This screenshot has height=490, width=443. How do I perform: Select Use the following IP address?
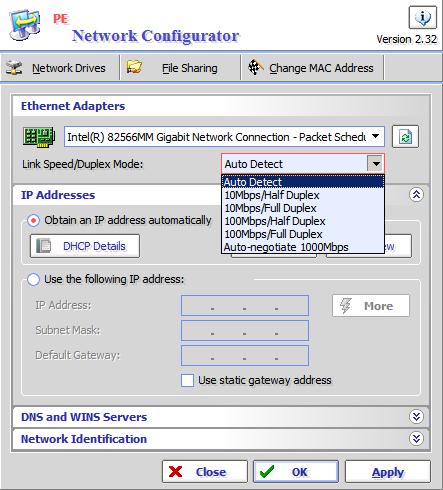[33, 279]
